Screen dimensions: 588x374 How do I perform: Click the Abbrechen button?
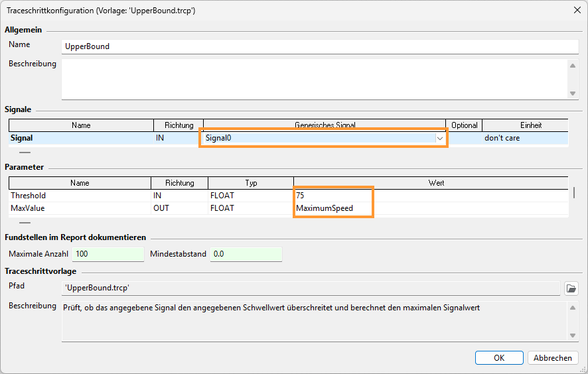click(x=553, y=358)
